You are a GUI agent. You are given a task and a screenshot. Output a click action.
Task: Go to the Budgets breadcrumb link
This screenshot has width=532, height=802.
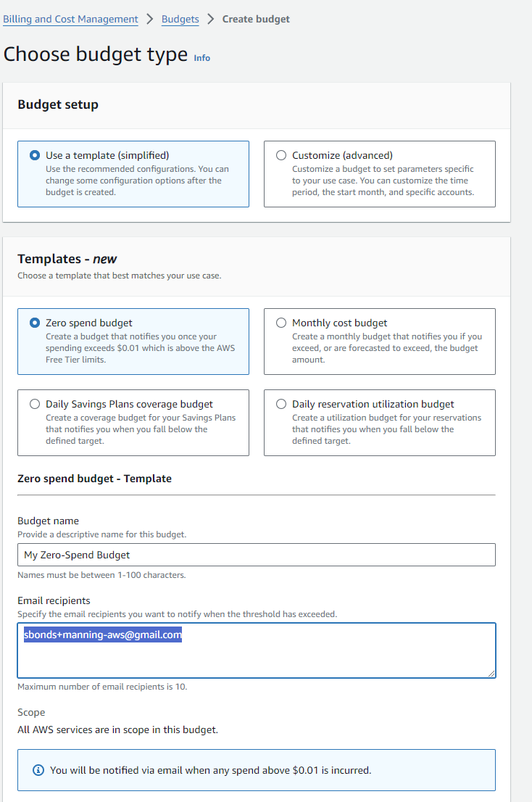[x=180, y=20]
